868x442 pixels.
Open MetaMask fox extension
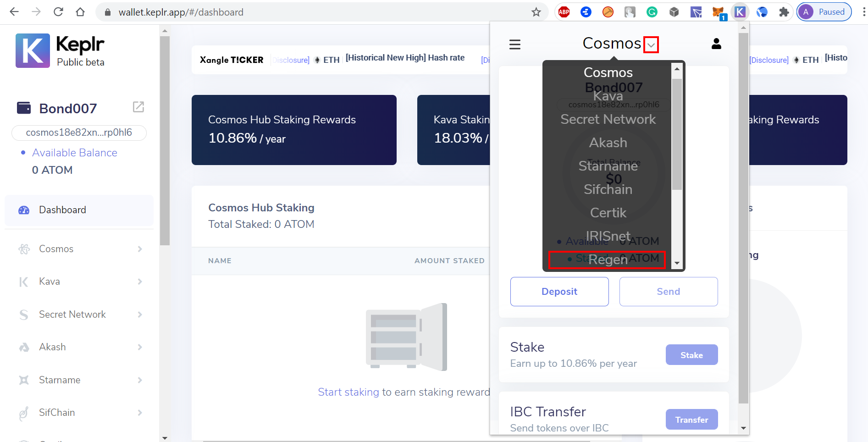click(718, 12)
